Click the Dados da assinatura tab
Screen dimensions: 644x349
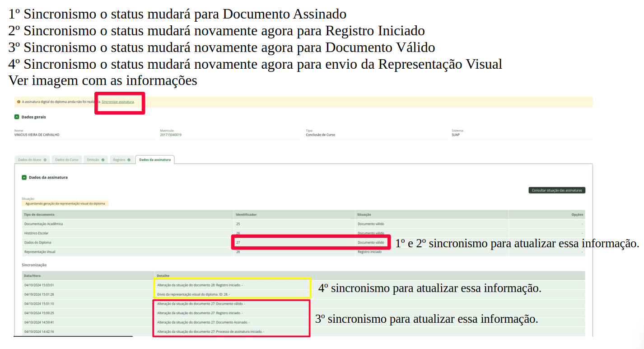pos(154,160)
